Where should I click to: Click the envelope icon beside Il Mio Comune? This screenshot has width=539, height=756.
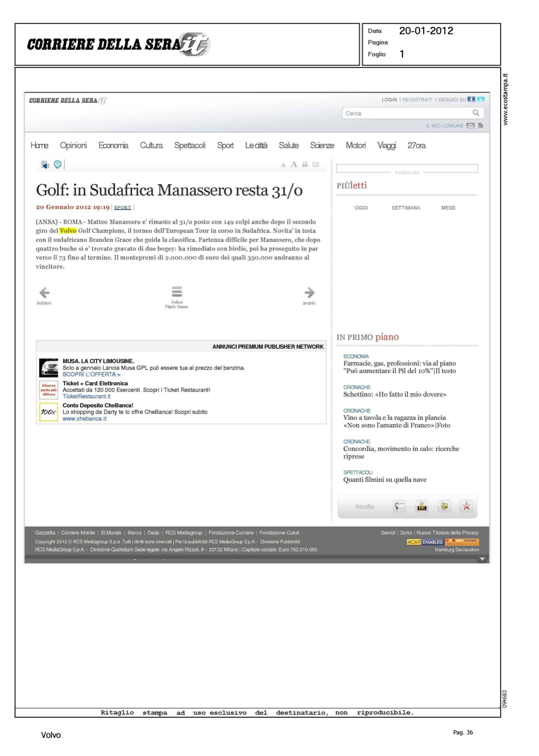pyautogui.click(x=470, y=125)
